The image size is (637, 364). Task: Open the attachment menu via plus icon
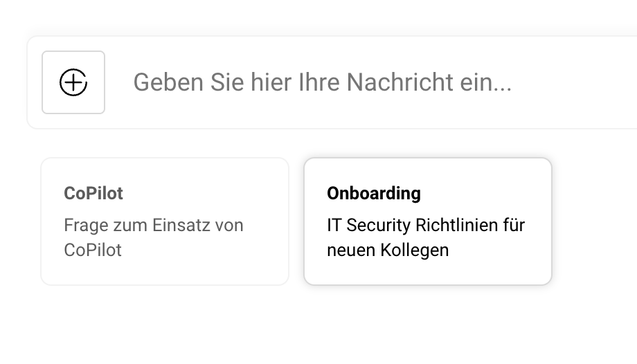coord(73,82)
